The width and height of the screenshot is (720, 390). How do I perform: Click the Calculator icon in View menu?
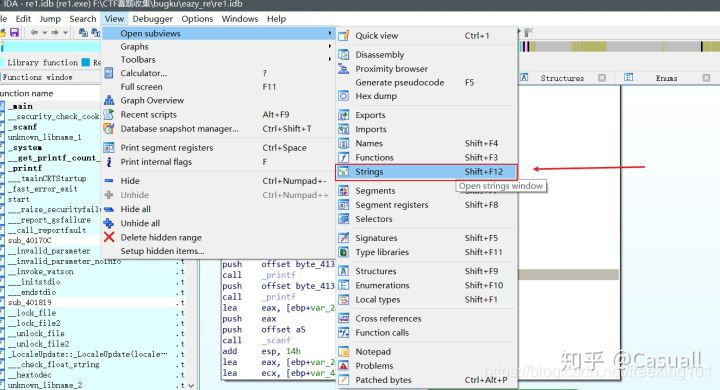(109, 73)
